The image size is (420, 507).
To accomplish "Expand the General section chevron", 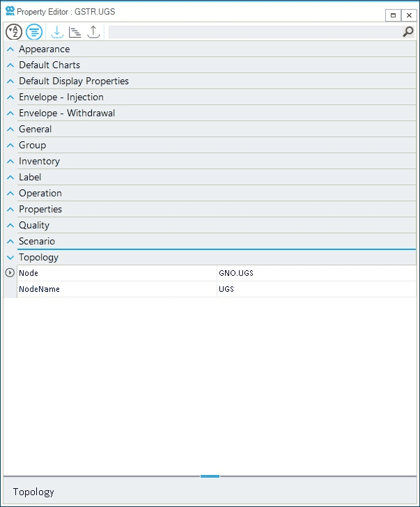I will coord(10,130).
